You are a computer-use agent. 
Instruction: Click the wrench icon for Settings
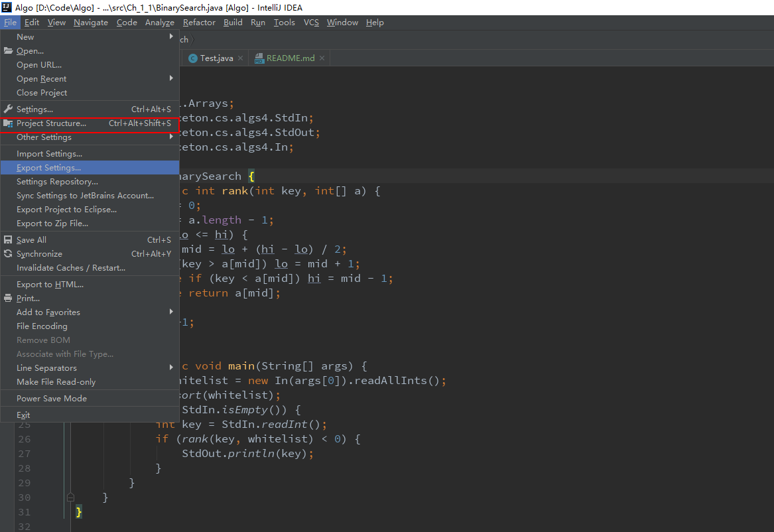8,109
